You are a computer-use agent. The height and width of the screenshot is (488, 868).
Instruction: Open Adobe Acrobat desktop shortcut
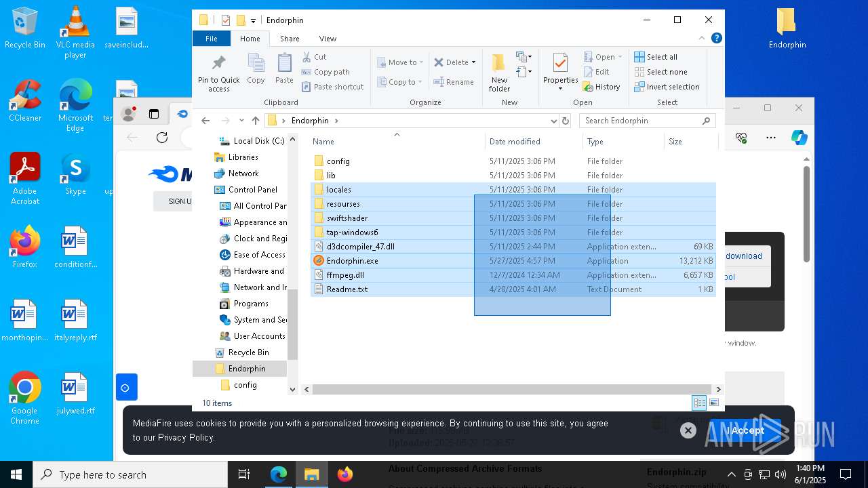[x=25, y=179]
